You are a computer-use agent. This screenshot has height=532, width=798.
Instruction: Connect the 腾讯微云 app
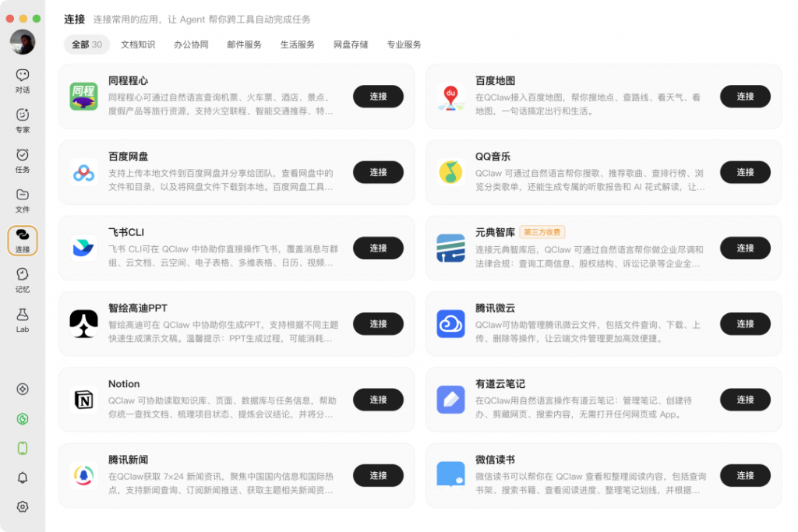click(745, 323)
